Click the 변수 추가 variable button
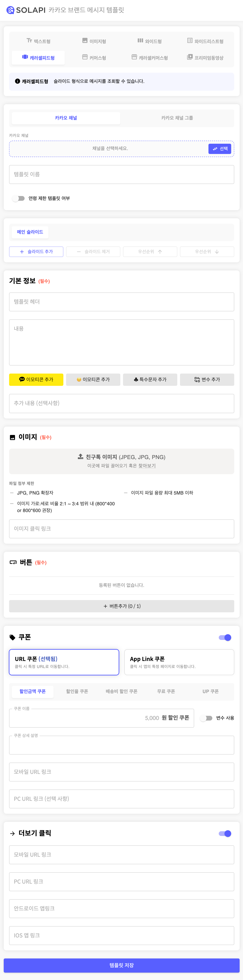 [x=207, y=380]
